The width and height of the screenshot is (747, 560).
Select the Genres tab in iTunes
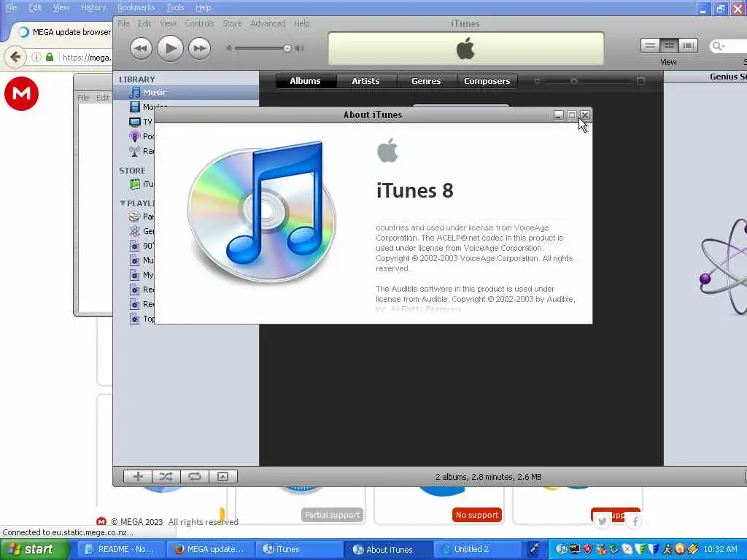tap(426, 81)
